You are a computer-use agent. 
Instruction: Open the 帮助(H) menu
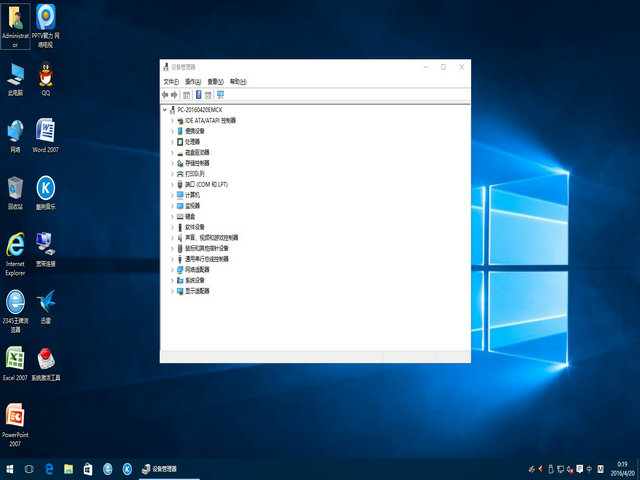[x=238, y=82]
